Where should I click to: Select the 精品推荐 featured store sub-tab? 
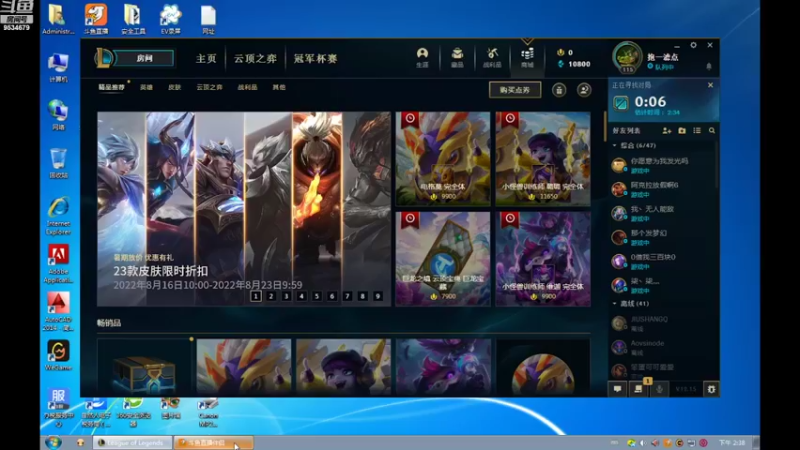[111, 87]
